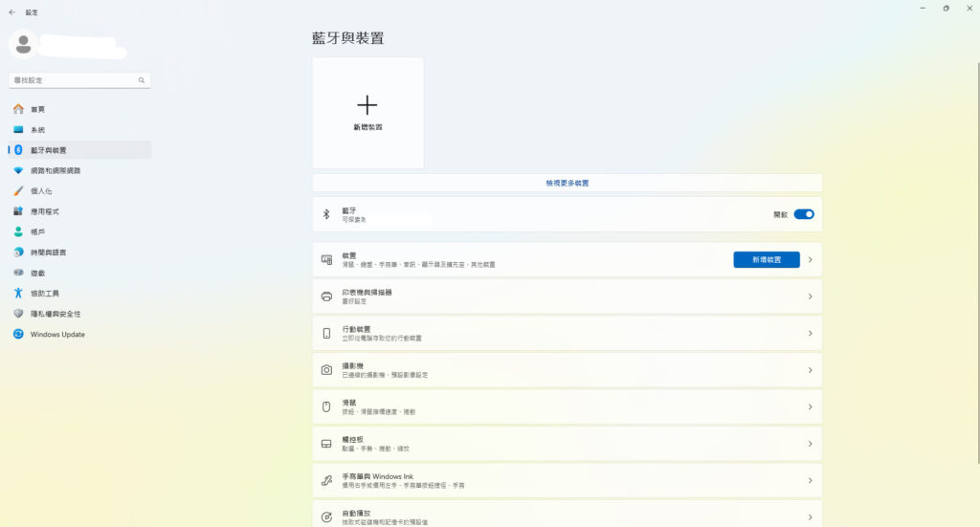Open 攝影機 settings via right chevron
This screenshot has height=527, width=980.
click(x=810, y=370)
